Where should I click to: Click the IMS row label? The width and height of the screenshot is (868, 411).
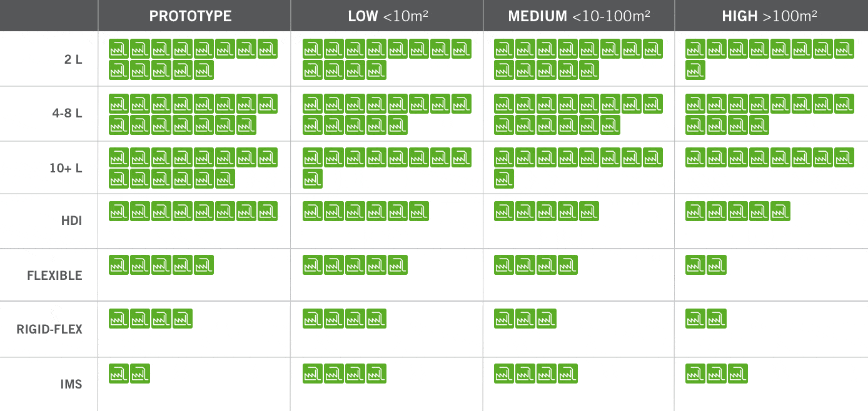click(71, 384)
